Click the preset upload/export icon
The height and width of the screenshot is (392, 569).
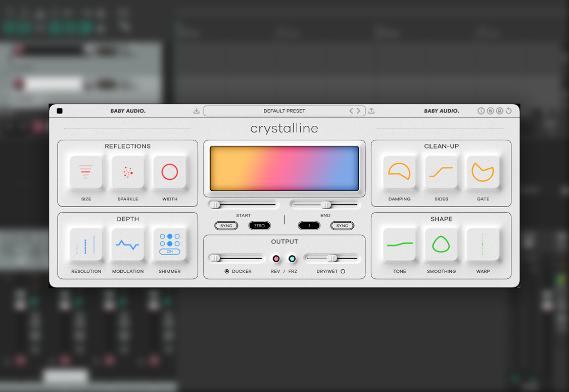click(x=371, y=111)
